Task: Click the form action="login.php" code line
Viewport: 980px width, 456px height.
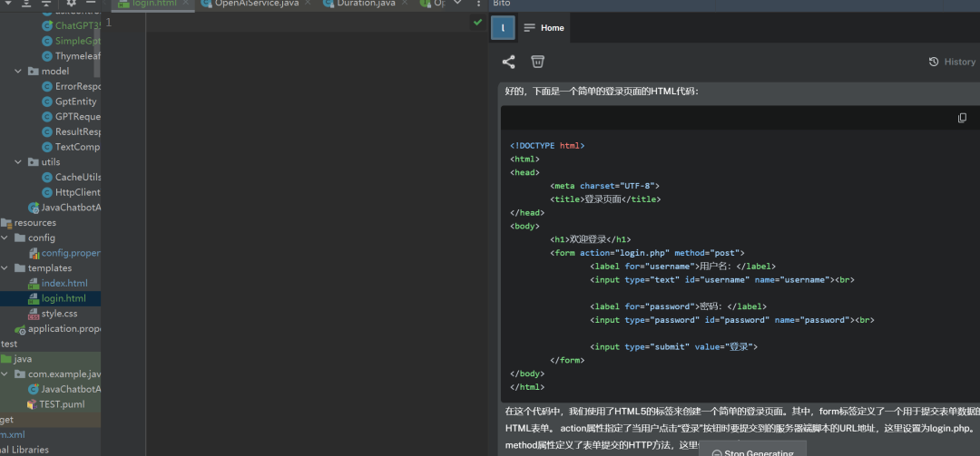Action: pyautogui.click(x=648, y=253)
